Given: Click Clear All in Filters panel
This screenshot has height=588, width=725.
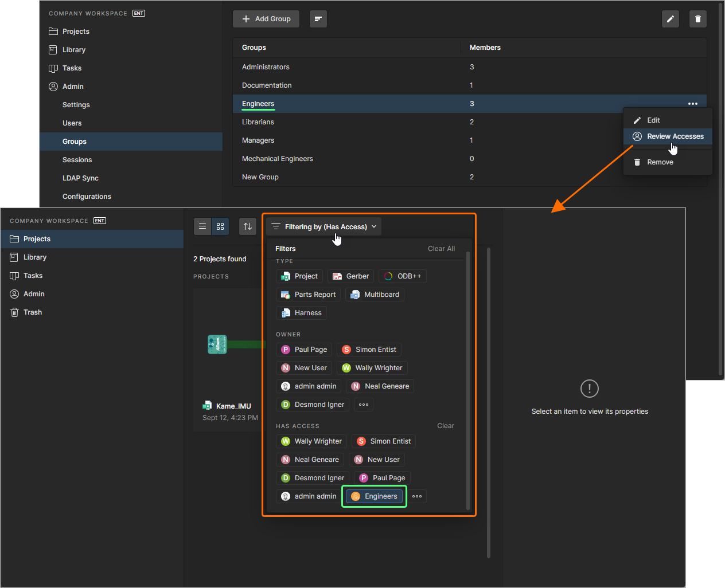Looking at the screenshot, I should pyautogui.click(x=441, y=249).
